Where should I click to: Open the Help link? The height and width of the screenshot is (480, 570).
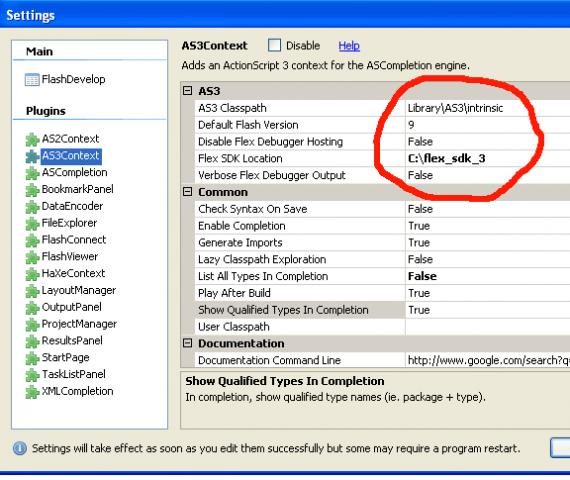pos(349,46)
